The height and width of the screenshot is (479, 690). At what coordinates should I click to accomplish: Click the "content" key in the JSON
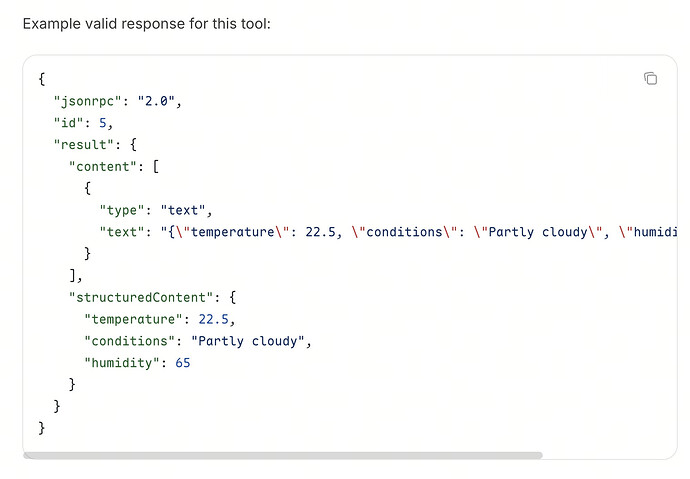point(103,167)
